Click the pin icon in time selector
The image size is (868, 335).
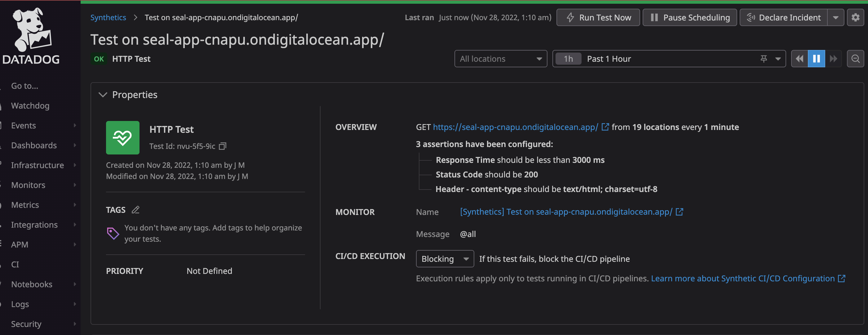[x=764, y=59]
